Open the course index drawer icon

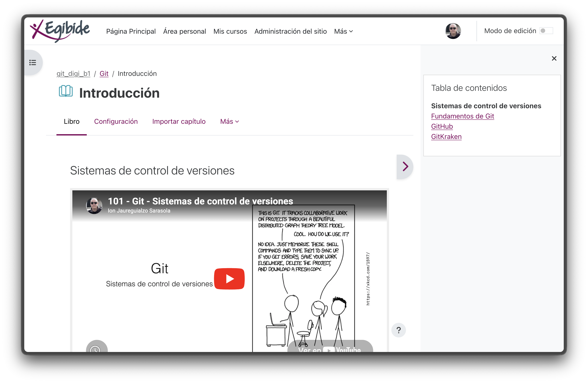coord(33,62)
